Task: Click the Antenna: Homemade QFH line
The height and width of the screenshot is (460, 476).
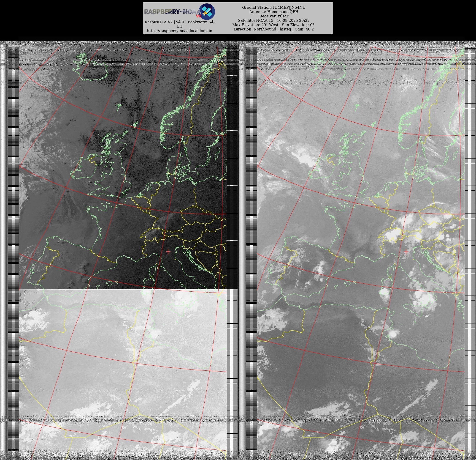Action: [274, 12]
